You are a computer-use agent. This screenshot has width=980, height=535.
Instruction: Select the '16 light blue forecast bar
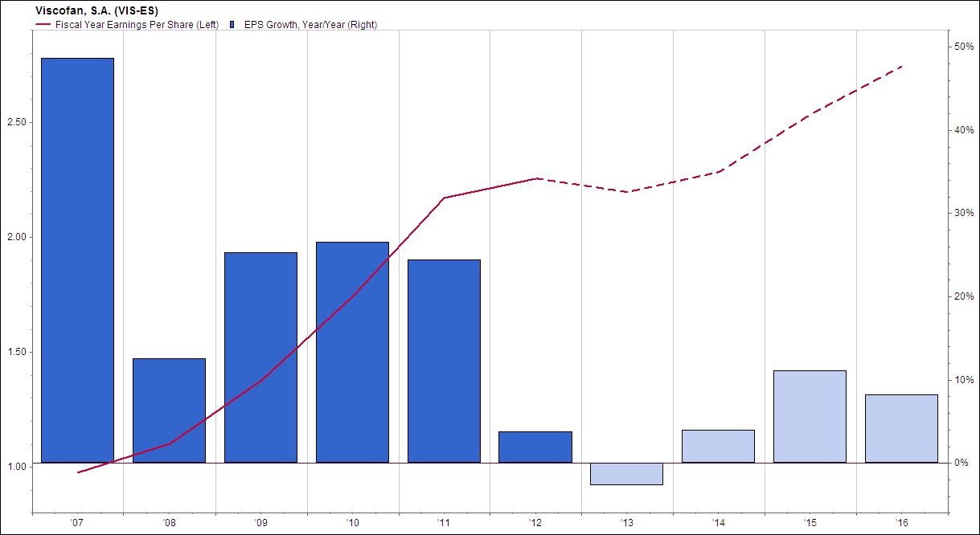(x=901, y=428)
